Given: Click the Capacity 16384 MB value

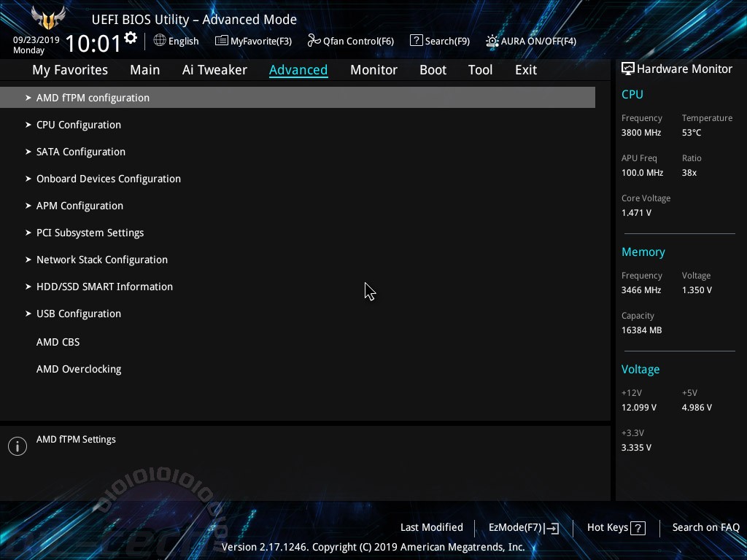Looking at the screenshot, I should (x=642, y=330).
